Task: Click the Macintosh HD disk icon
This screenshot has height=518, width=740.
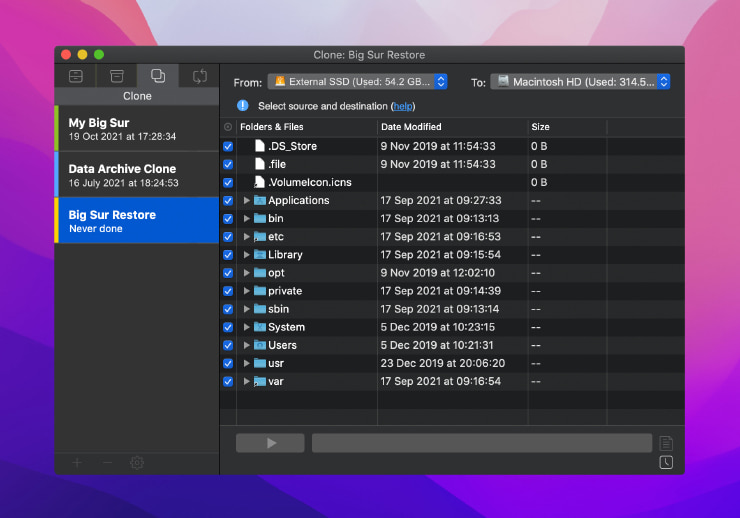Action: pos(503,81)
